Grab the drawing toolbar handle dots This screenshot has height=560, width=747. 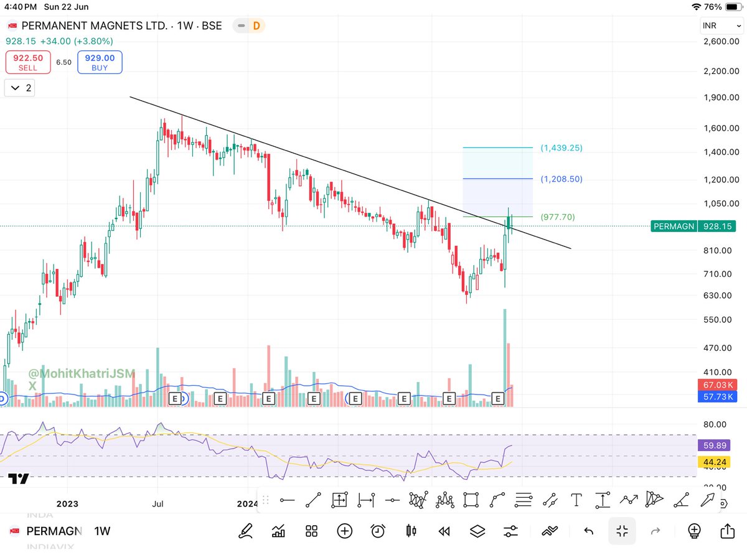(265, 500)
